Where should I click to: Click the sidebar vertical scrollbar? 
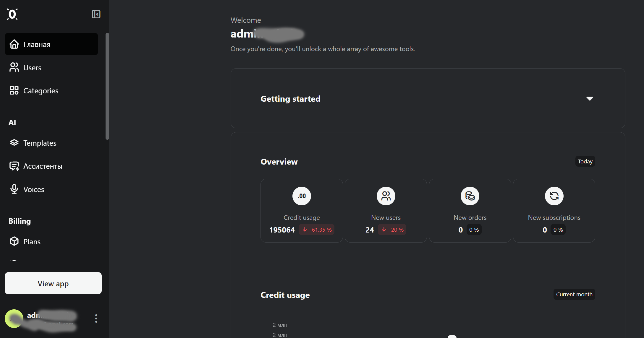107,86
